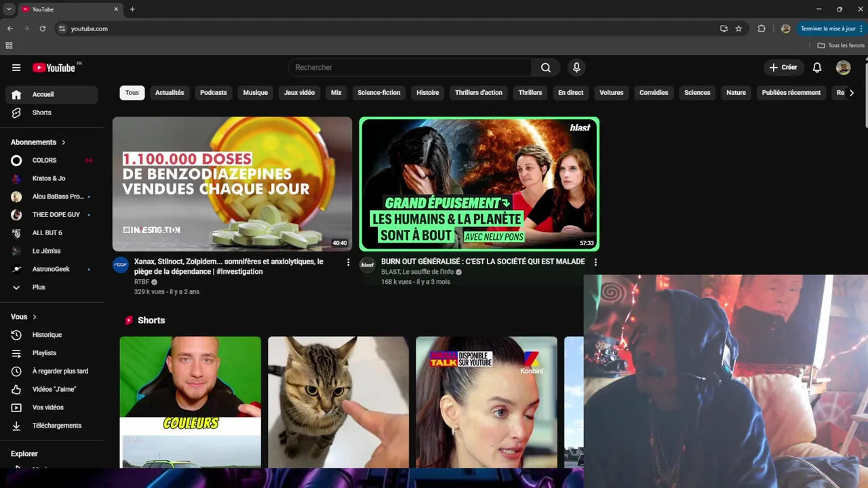Open options menu for Xanax video
The width and height of the screenshot is (868, 488).
(x=349, y=262)
